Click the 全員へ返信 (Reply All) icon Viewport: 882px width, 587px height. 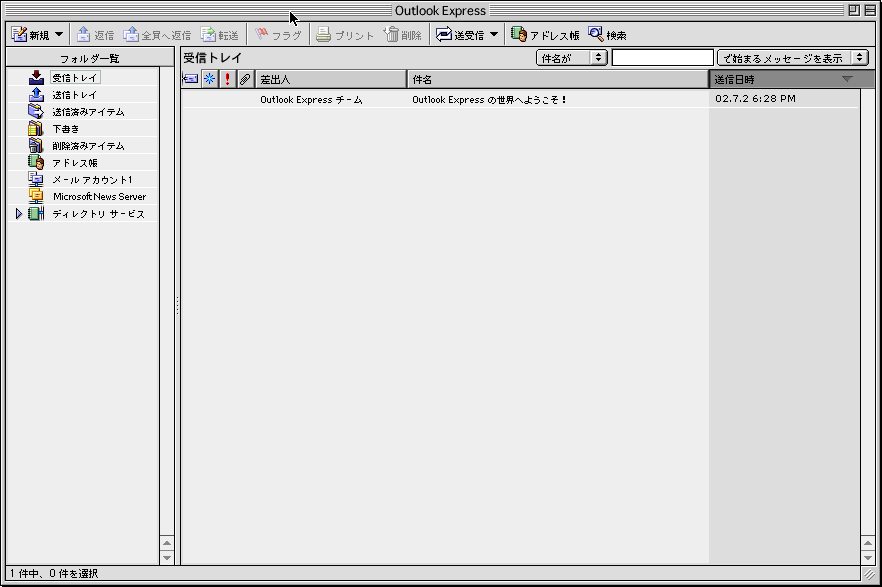pos(130,34)
